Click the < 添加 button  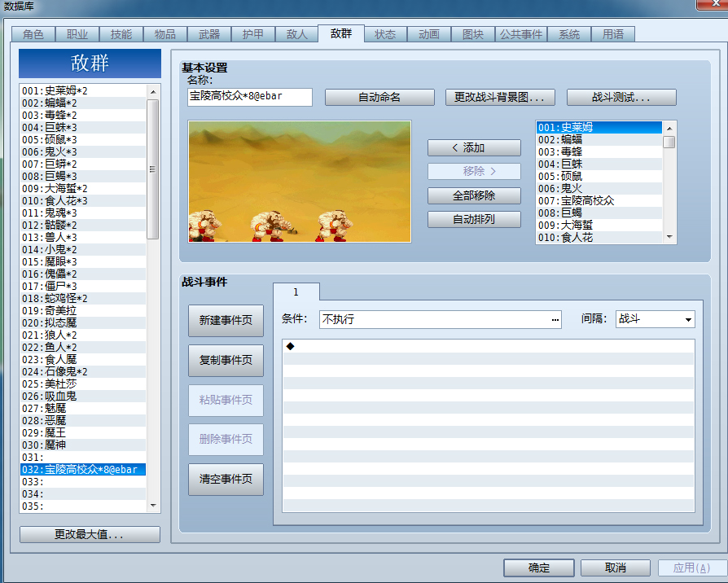474,147
